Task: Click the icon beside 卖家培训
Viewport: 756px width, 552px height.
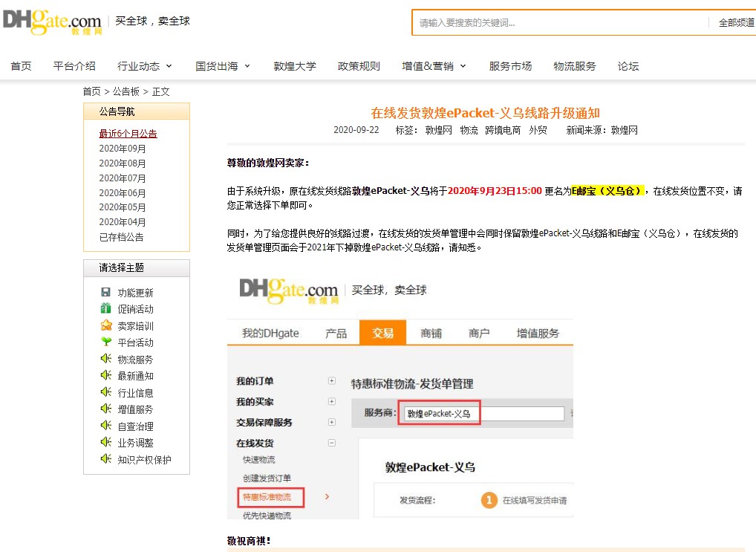Action: click(106, 325)
